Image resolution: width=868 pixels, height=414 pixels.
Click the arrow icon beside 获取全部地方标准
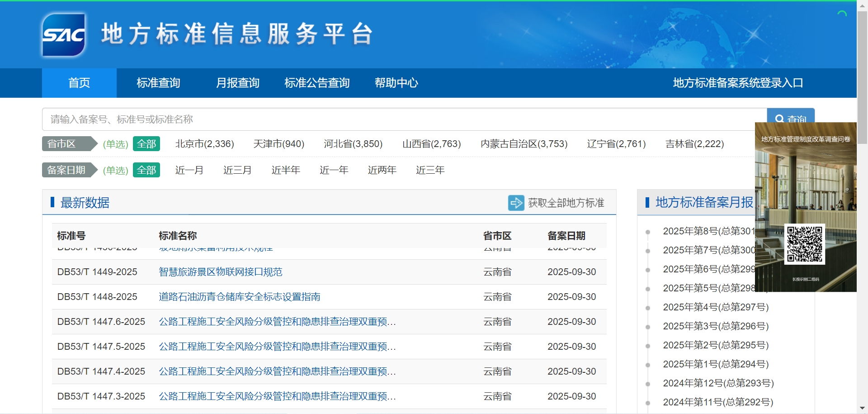[x=516, y=203]
